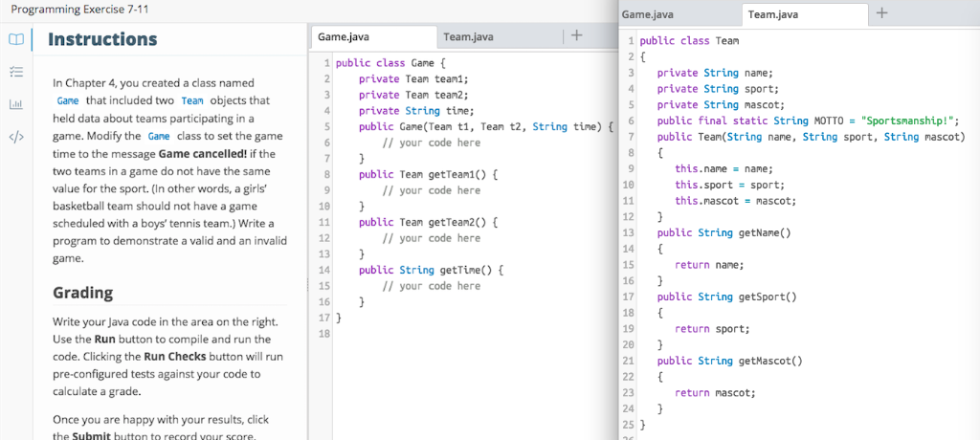This screenshot has width=980, height=440.
Task: Click the 'private Team team2;' line
Action: pos(413,95)
